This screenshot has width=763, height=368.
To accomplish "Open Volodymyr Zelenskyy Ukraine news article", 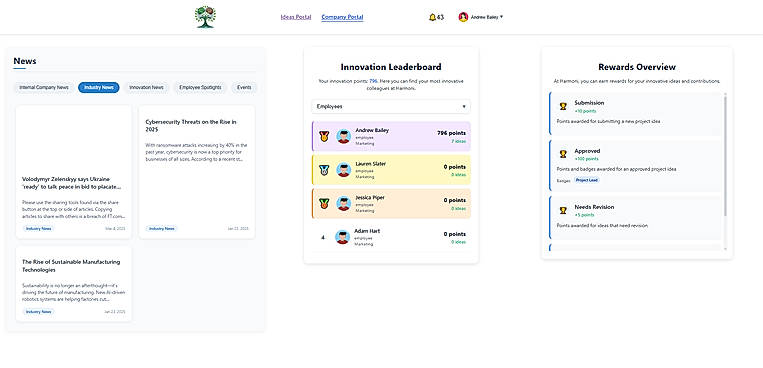I will (x=73, y=172).
